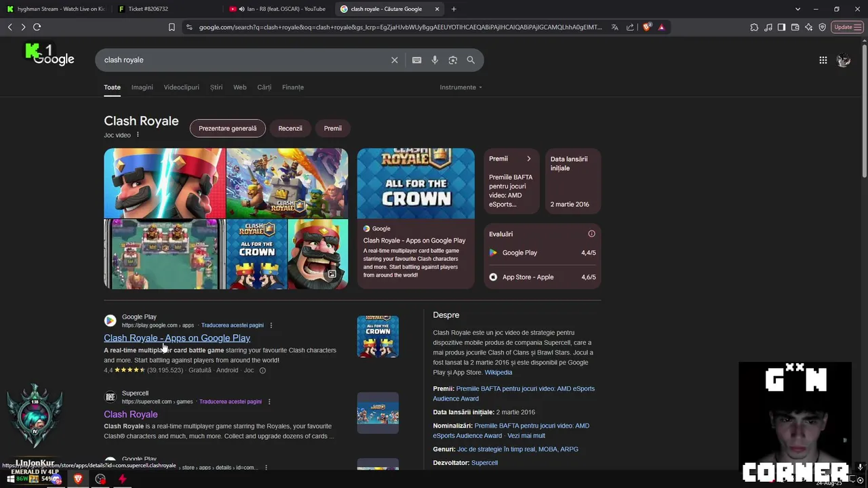Open a new browser tab
868x488 pixels.
coord(454,9)
